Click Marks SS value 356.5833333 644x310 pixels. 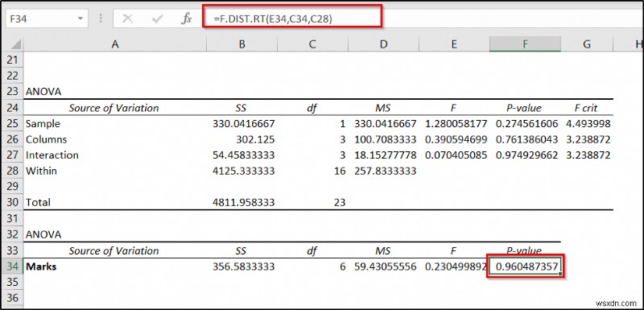244,267
